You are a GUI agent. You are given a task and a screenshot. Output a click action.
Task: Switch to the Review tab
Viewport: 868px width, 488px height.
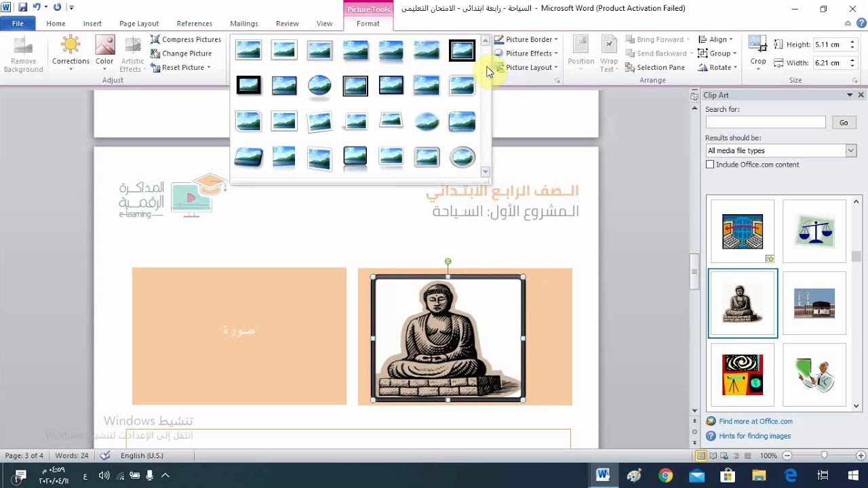tap(288, 24)
